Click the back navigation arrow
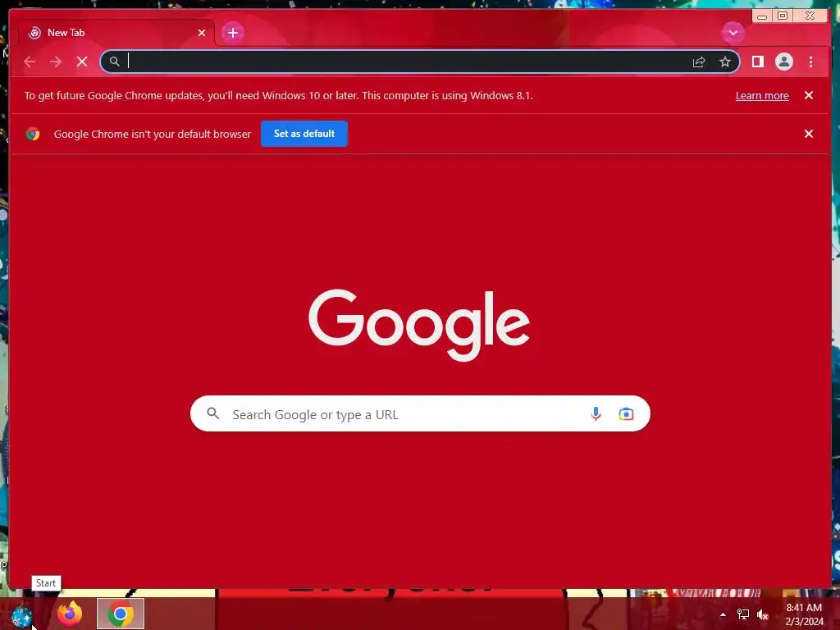The image size is (840, 630). 30,62
